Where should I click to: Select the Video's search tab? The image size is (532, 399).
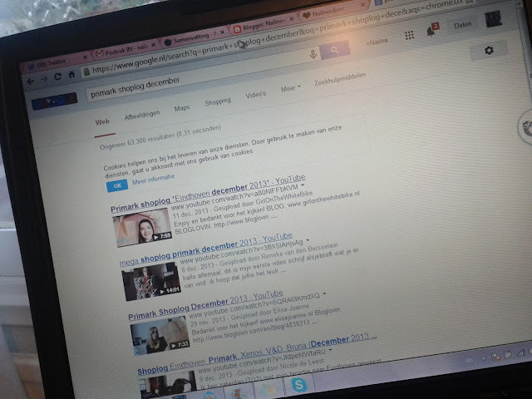[256, 95]
